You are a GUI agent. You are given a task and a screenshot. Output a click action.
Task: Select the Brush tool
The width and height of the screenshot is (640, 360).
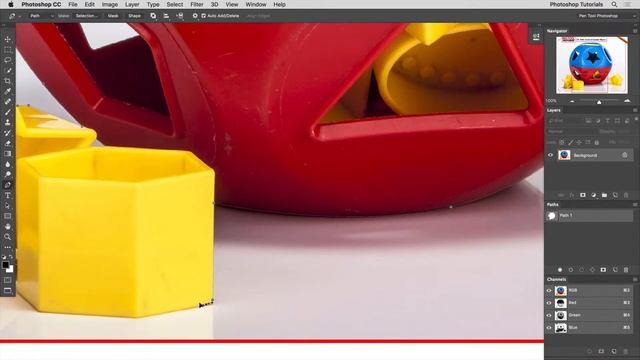pyautogui.click(x=7, y=112)
